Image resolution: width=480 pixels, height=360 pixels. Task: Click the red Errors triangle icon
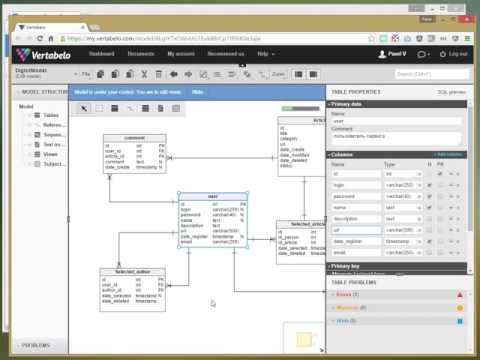coord(460,295)
